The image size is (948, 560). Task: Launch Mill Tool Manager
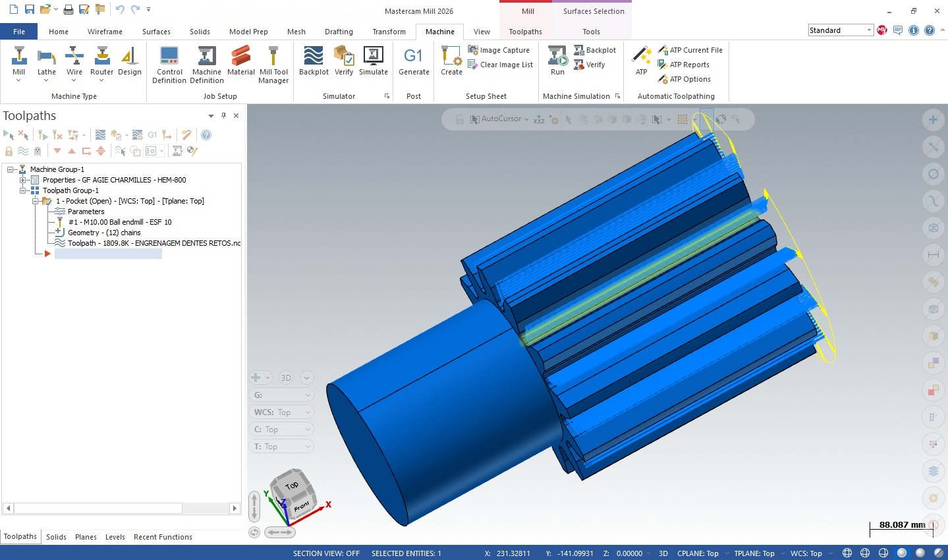273,65
